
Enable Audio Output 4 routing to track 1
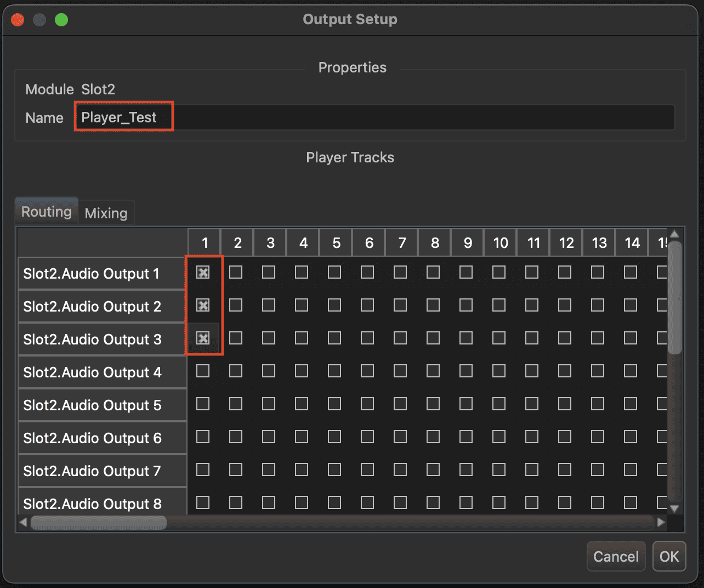pyautogui.click(x=203, y=371)
